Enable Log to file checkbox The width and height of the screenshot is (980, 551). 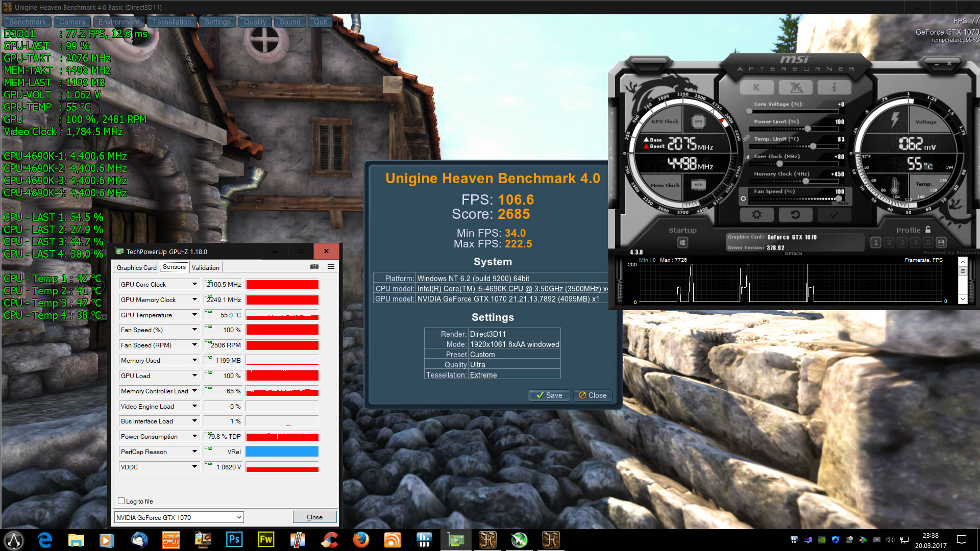click(121, 501)
